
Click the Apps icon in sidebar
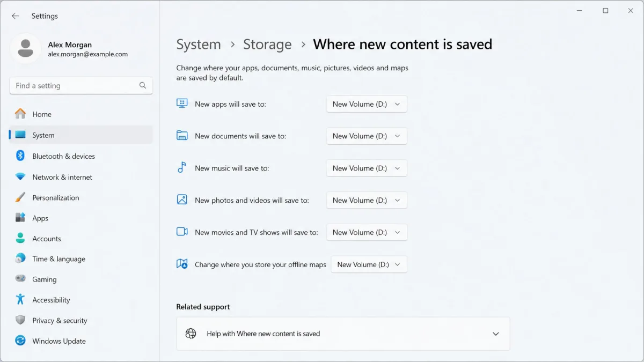click(x=20, y=218)
